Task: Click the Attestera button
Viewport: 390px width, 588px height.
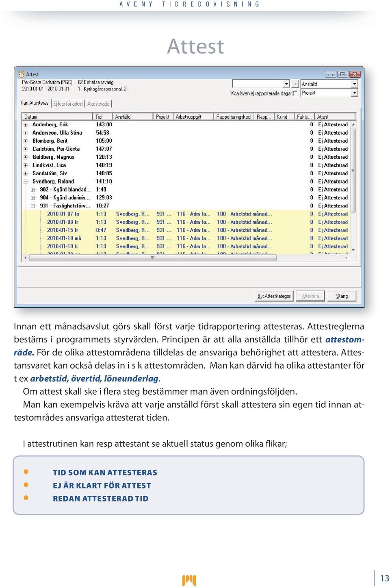Action: [310, 296]
